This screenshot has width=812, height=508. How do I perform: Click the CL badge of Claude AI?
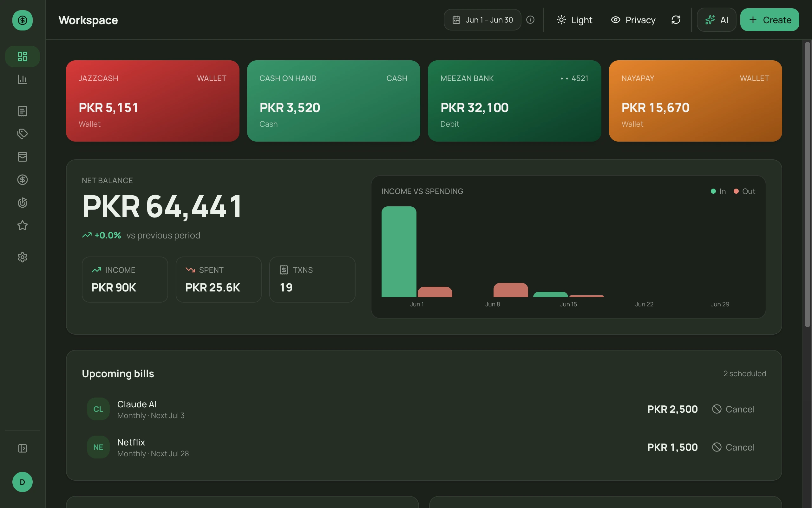click(98, 409)
